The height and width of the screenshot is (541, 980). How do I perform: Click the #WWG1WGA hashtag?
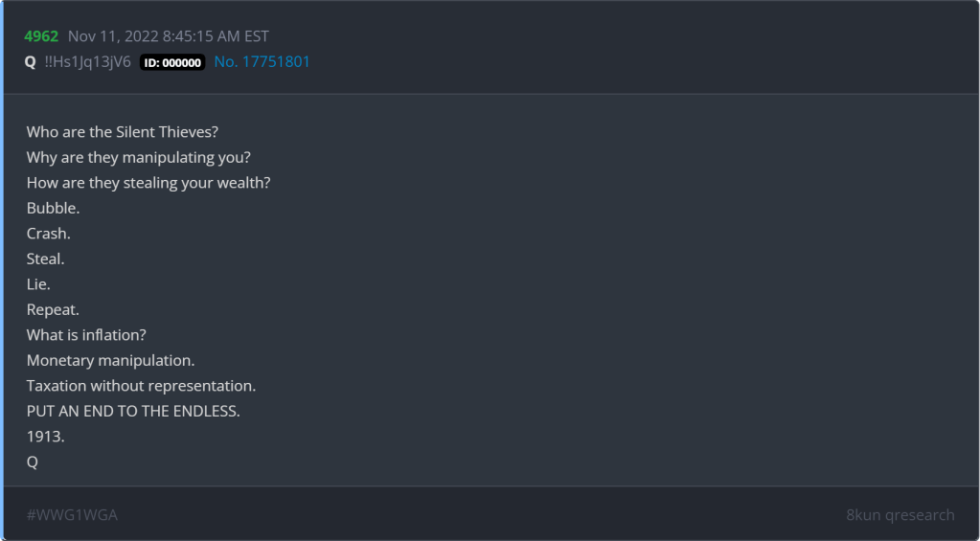(x=72, y=515)
